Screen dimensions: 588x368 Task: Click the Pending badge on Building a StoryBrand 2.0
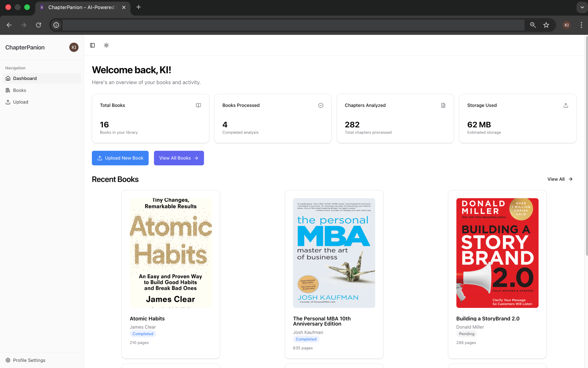pyautogui.click(x=466, y=334)
